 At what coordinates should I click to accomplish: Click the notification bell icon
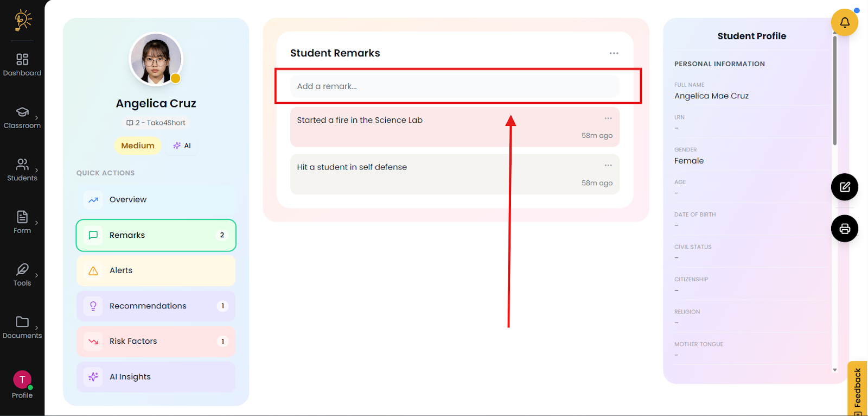tap(844, 22)
